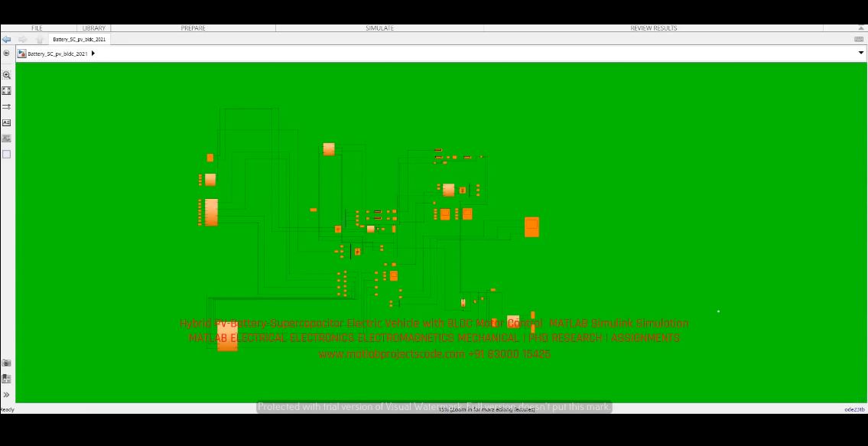Expand the palette with double chevron

[7, 395]
